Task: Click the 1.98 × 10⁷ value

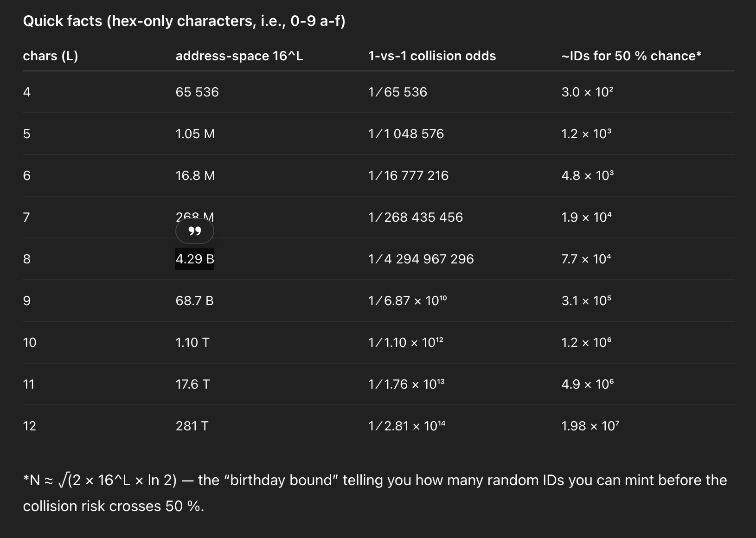Action: pos(590,426)
